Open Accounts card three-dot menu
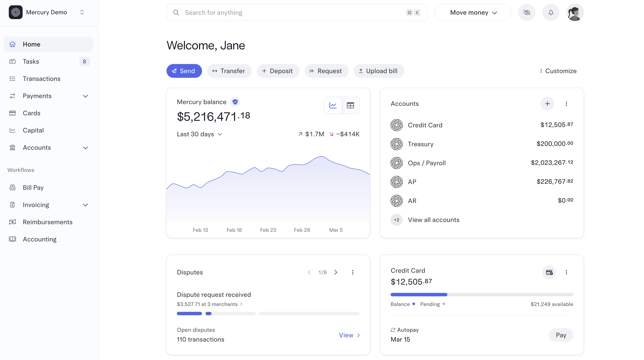 click(x=566, y=104)
